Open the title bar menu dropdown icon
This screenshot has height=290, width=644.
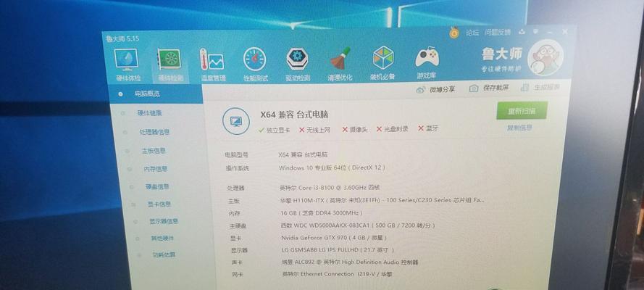535,31
